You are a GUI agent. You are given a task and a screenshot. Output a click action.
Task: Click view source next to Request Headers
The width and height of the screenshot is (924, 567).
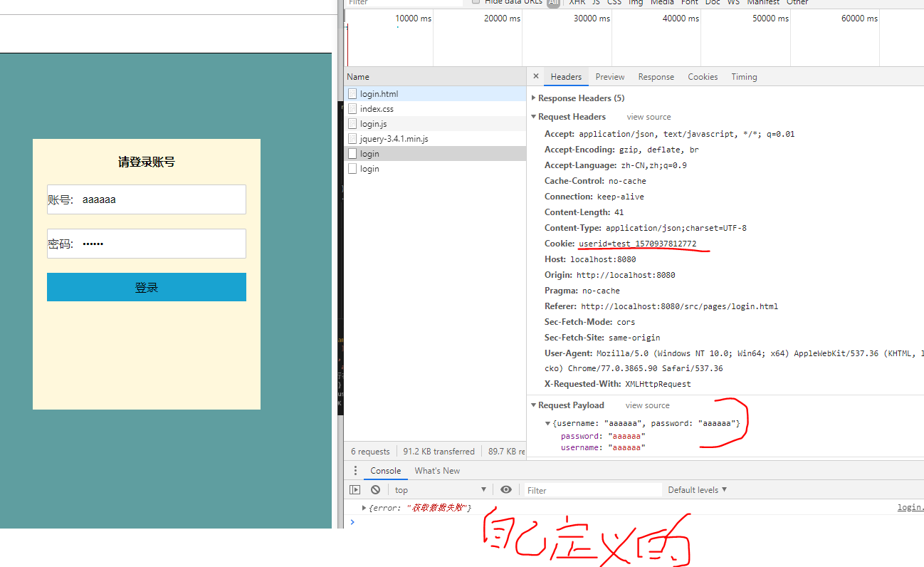(649, 117)
